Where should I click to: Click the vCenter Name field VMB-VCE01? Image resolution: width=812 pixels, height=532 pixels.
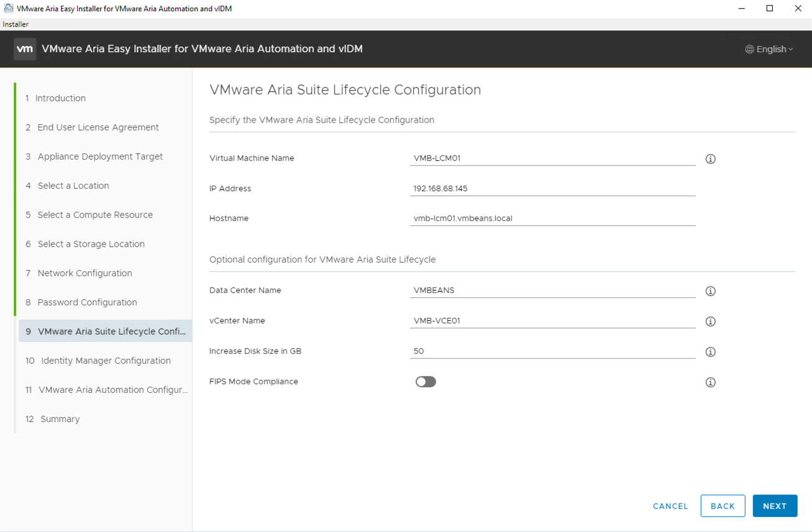click(x=552, y=321)
